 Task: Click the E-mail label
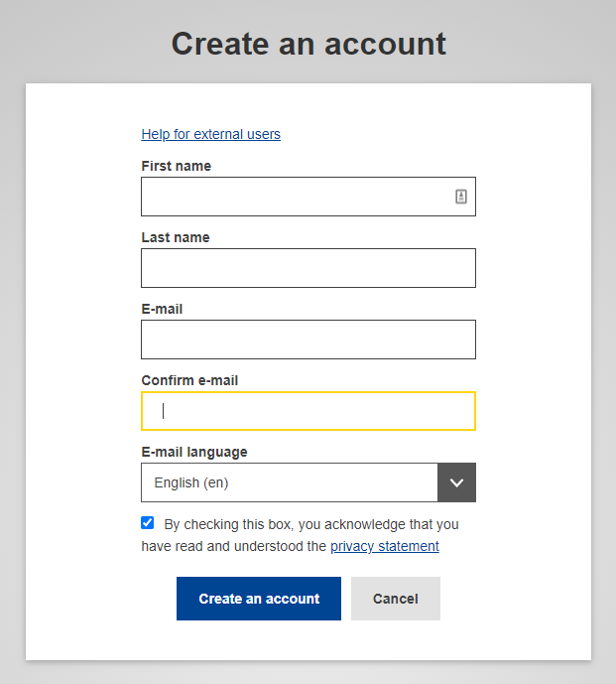click(162, 310)
